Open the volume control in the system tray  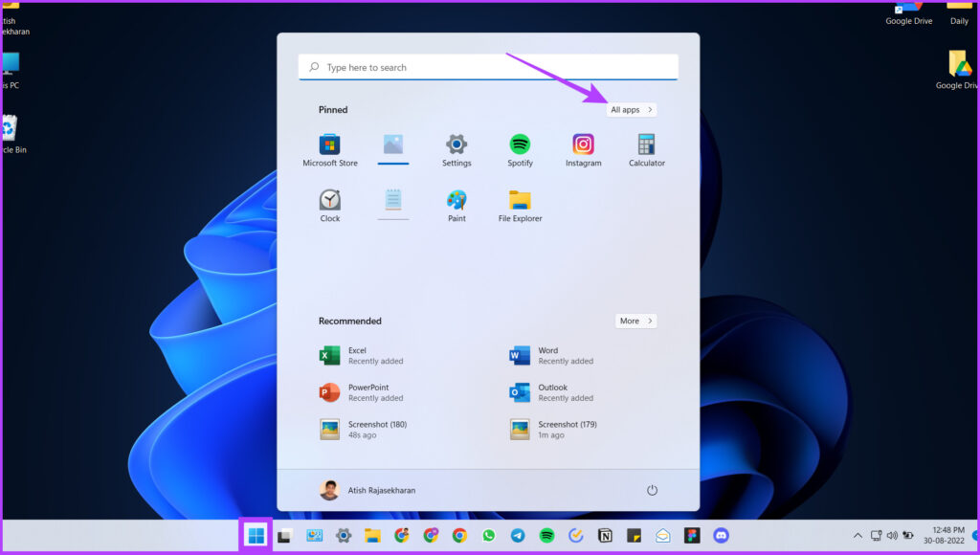click(892, 535)
